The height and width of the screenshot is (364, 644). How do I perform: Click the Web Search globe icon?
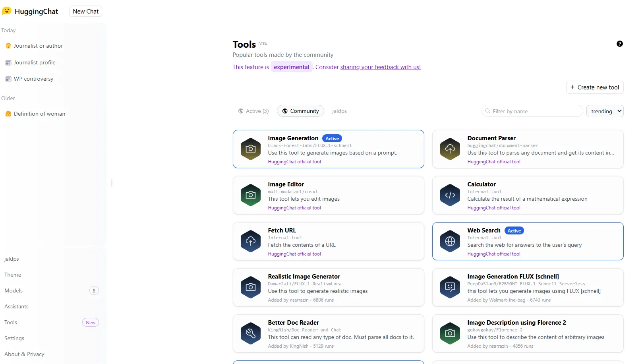pyautogui.click(x=450, y=241)
